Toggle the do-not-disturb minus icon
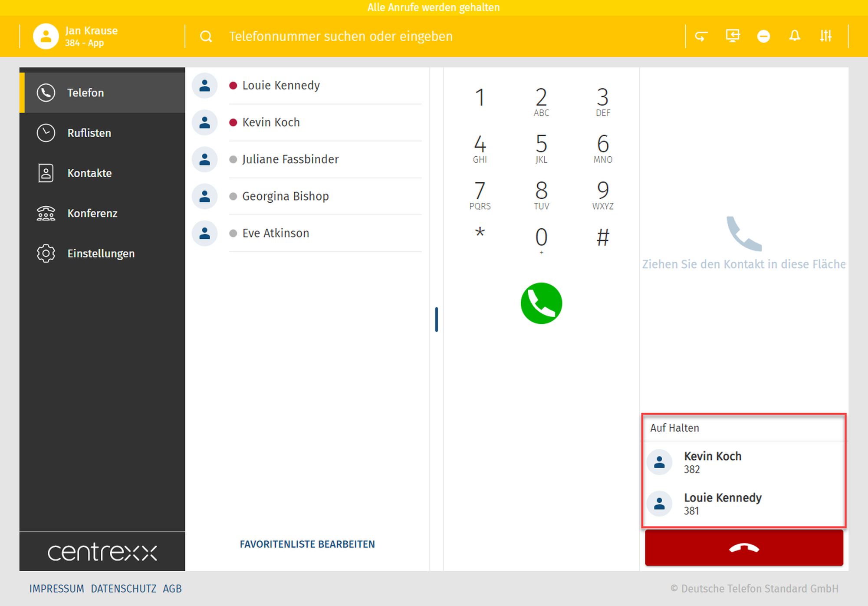 pos(763,36)
